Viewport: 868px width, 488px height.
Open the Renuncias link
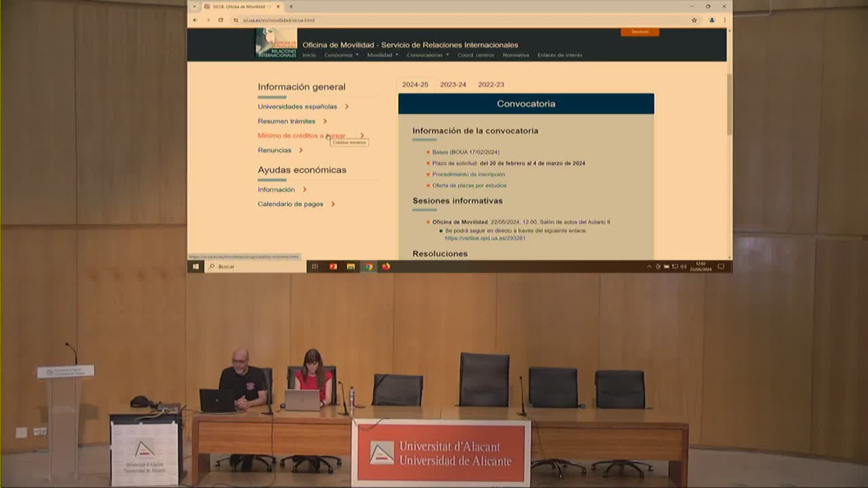[x=274, y=150]
